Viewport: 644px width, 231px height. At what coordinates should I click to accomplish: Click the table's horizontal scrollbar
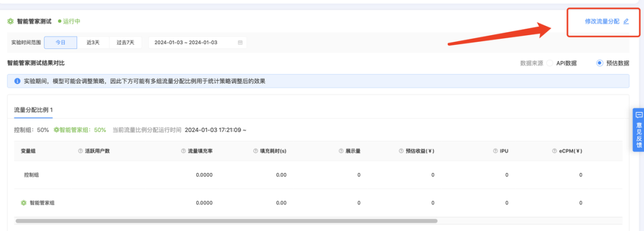[227, 221]
